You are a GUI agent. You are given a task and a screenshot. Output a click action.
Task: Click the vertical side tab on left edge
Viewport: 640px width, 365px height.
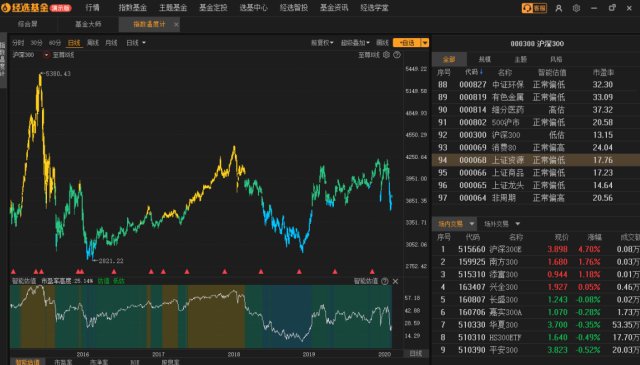(2, 59)
